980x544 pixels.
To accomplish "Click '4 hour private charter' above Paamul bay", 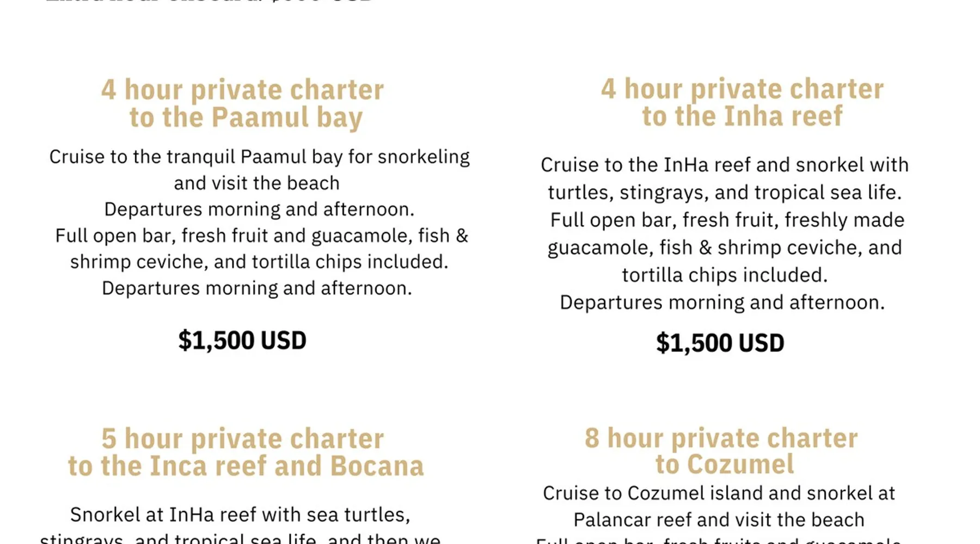I will tap(243, 90).
